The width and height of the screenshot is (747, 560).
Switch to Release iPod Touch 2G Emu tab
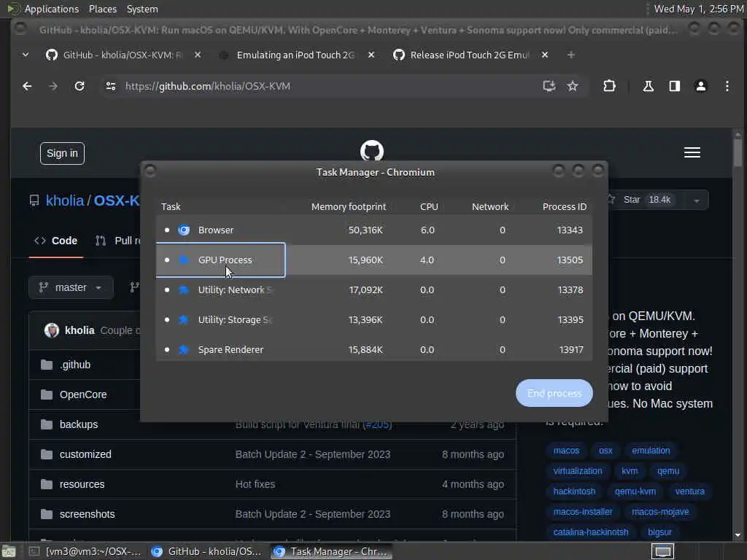tap(469, 55)
